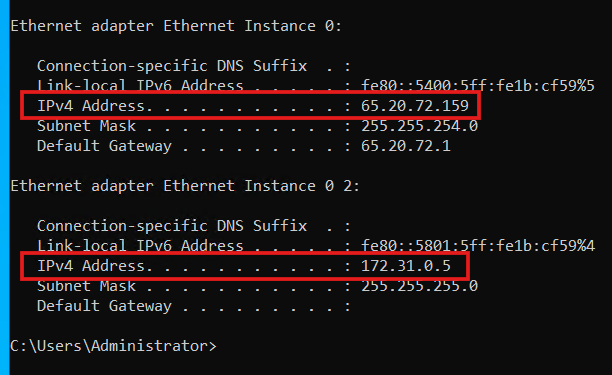Click the 'Ethernet adapter Ethernet Instance 0 2:' heading
Image resolution: width=612 pixels, height=375 pixels.
tap(185, 186)
